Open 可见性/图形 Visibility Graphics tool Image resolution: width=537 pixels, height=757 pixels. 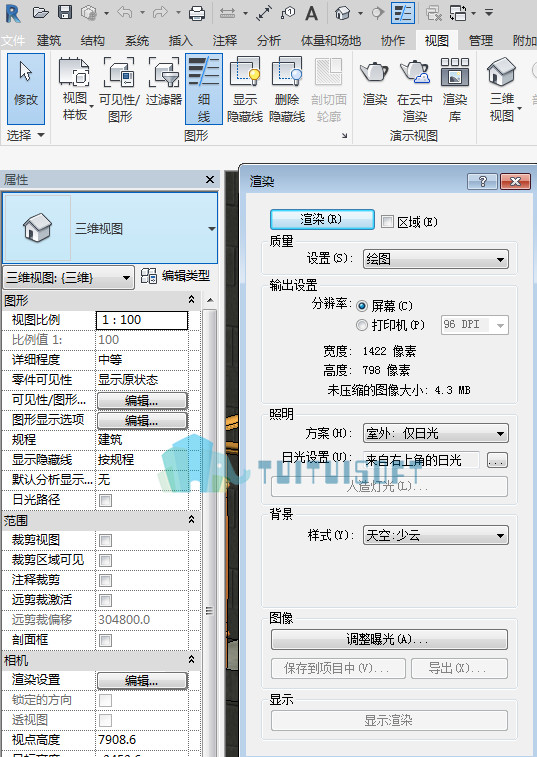coord(119,89)
